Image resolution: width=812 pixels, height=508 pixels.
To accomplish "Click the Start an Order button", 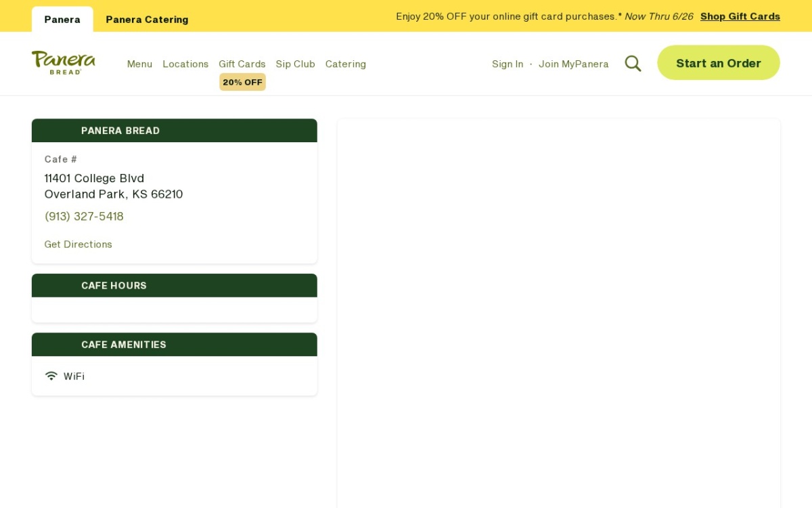I will pyautogui.click(x=719, y=63).
